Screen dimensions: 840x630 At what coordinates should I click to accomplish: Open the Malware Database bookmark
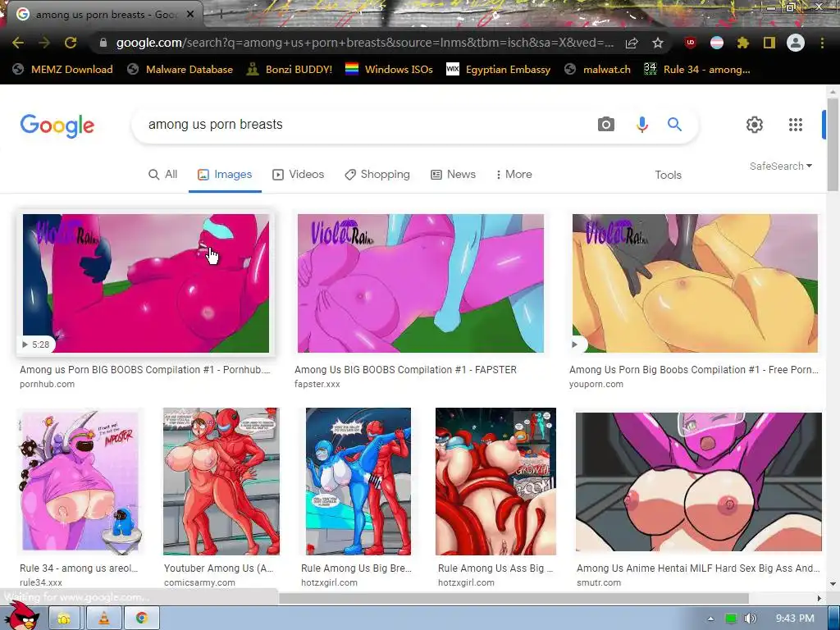tap(180, 69)
